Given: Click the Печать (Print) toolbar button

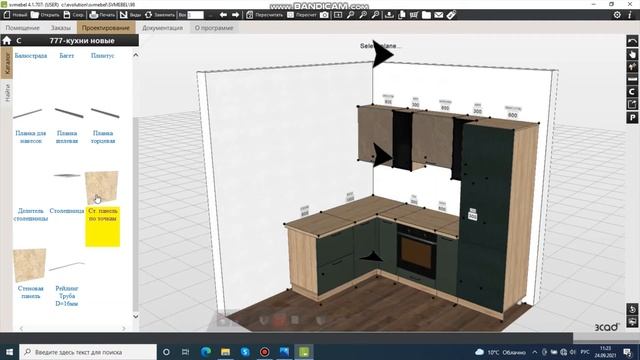Looking at the screenshot, I should (102, 15).
